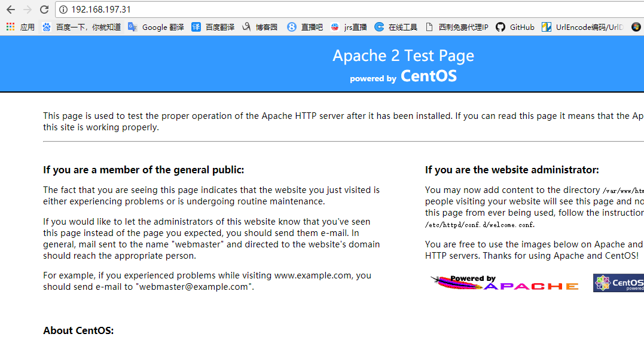The width and height of the screenshot is (644, 340).
Task: Go back to the previous page
Action: coord(11,10)
